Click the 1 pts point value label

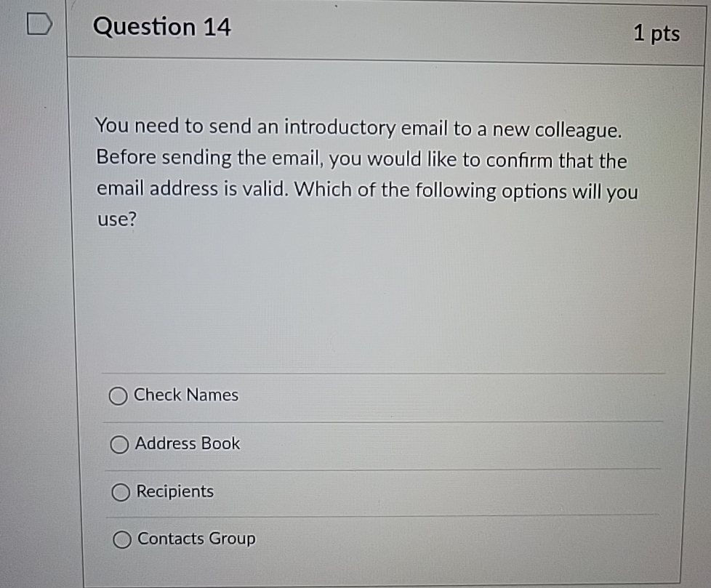656,33
